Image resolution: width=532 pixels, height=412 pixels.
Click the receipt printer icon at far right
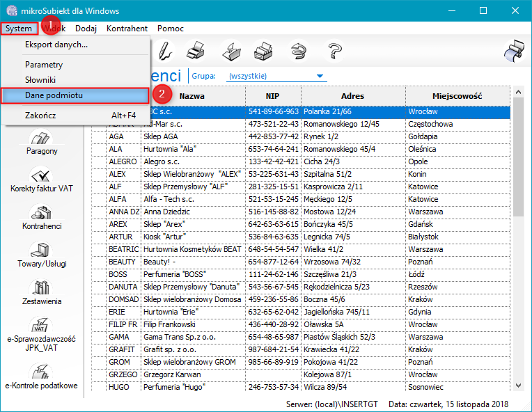[514, 50]
